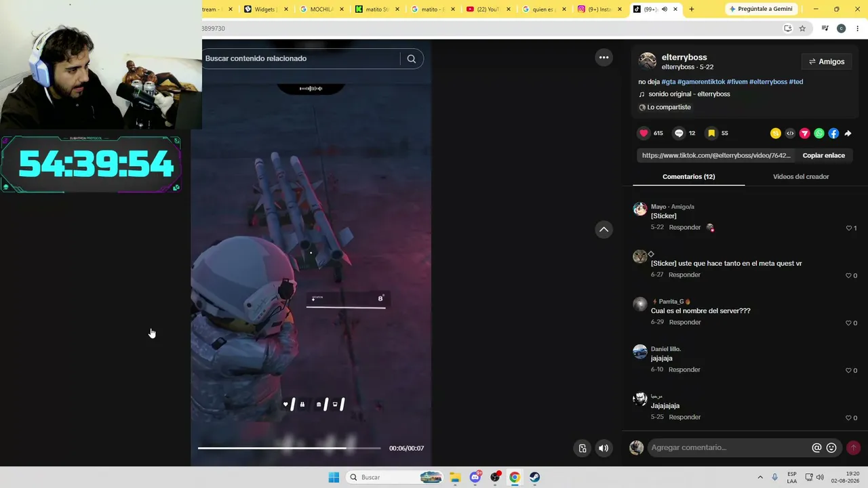Open the sonido original - elterryboss sound link
This screenshot has width=868, height=488.
click(x=689, y=94)
